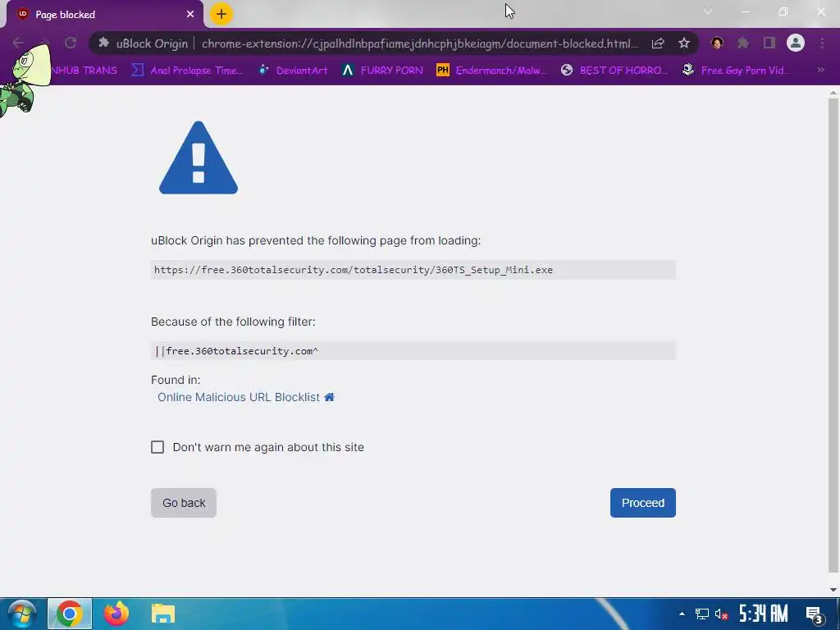Open a new tab with the plus button
The height and width of the screenshot is (630, 840).
[221, 14]
